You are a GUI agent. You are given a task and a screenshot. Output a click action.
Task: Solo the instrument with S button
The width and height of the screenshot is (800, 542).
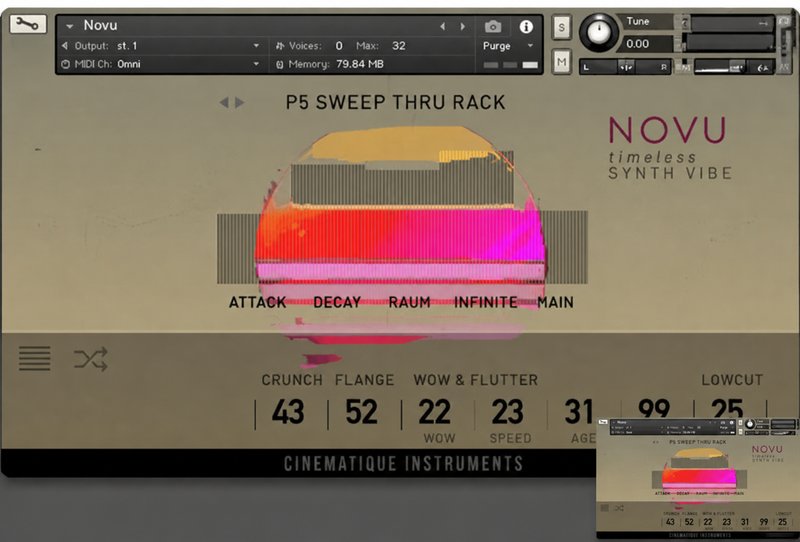click(x=561, y=27)
